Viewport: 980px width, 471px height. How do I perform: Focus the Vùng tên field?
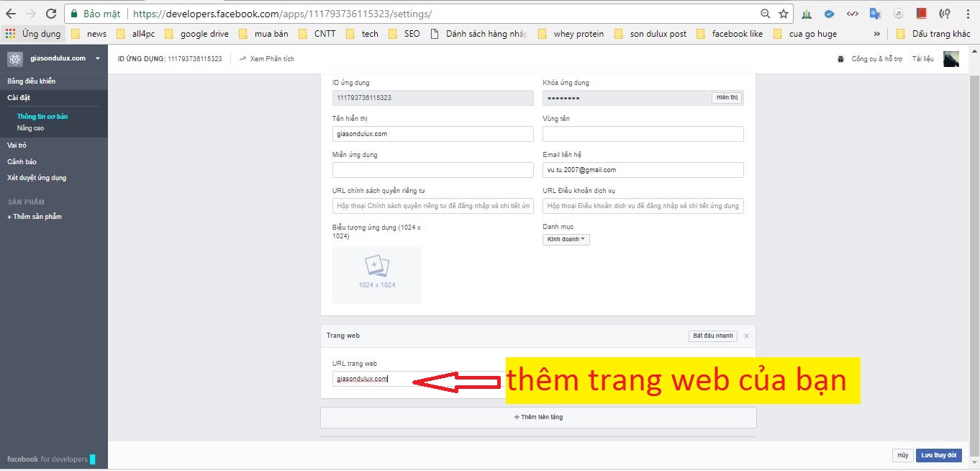coord(643,134)
